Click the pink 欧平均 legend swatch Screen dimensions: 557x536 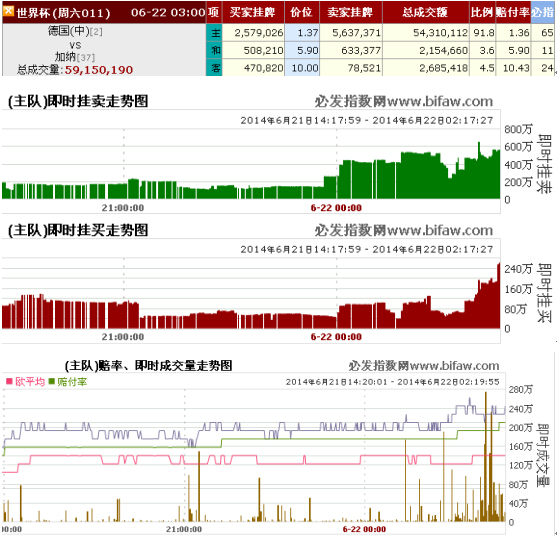pos(9,381)
